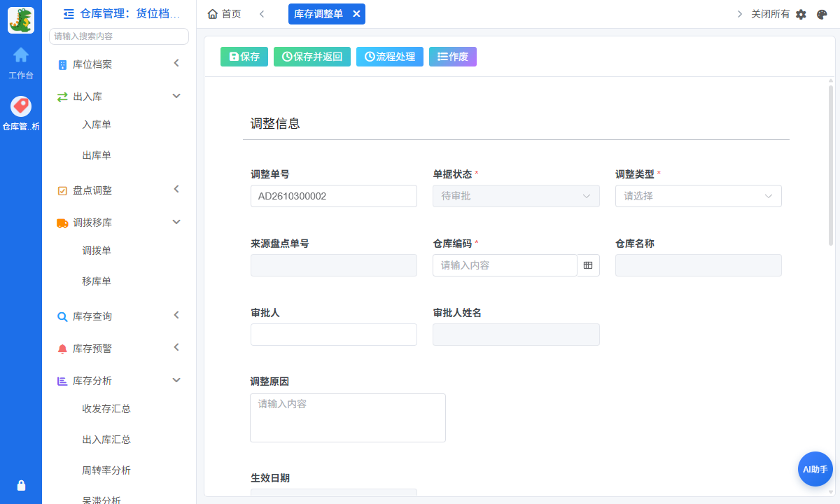
Task: Click the 出入库 swap arrows icon
Action: pos(62,97)
